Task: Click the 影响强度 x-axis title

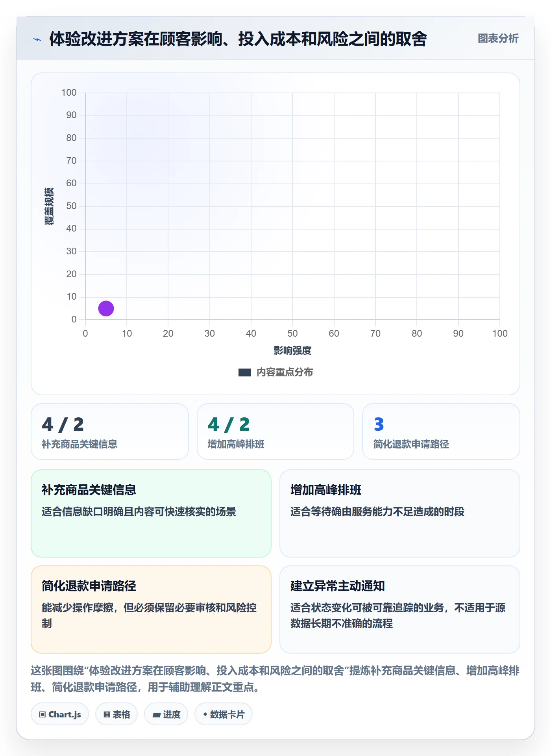Action: pos(292,350)
